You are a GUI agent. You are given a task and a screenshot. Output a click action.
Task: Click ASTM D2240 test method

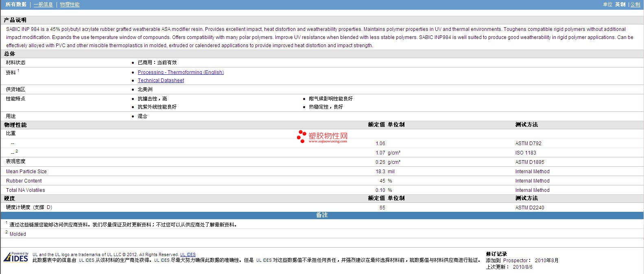[x=530, y=208]
